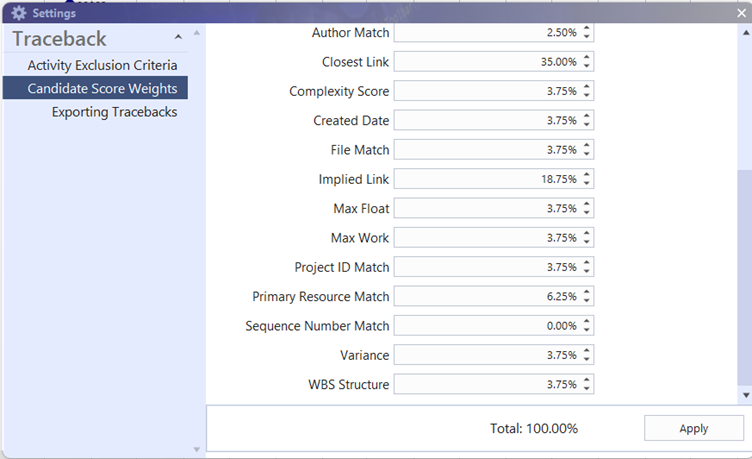This screenshot has width=752, height=459.
Task: Decrease Max Float weight with down arrow
Action: pyautogui.click(x=587, y=213)
